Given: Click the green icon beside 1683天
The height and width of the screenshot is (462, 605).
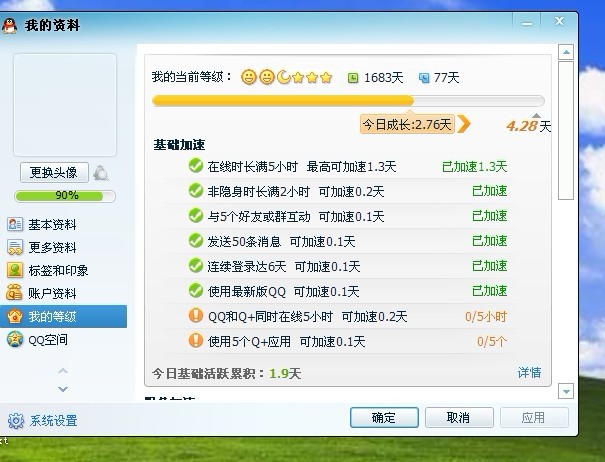Looking at the screenshot, I should click(353, 78).
